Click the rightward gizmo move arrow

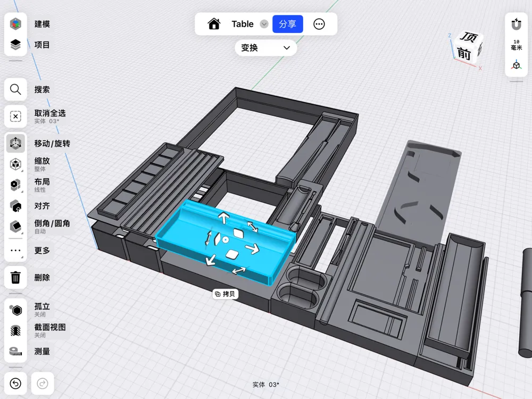pyautogui.click(x=252, y=248)
